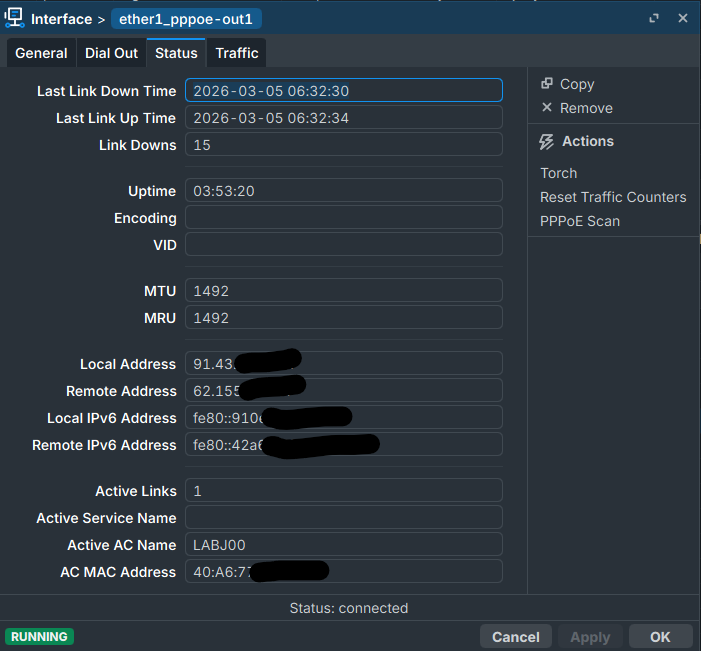Close the interface dialog window
This screenshot has width=701, height=651.
click(x=683, y=18)
